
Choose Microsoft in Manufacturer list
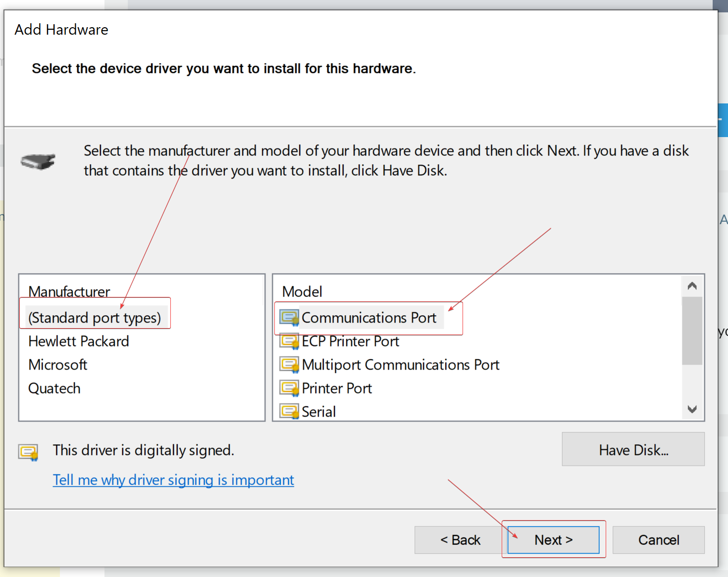pos(58,365)
